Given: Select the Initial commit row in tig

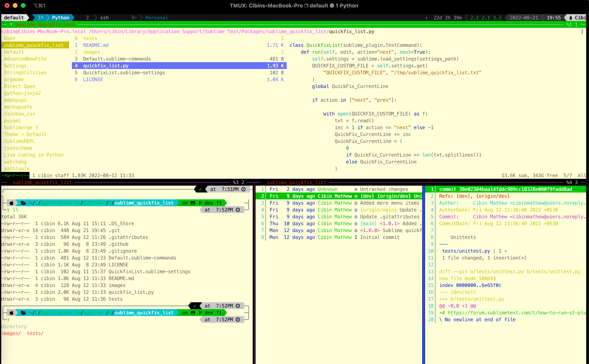Looking at the screenshot, I should tap(379, 237).
